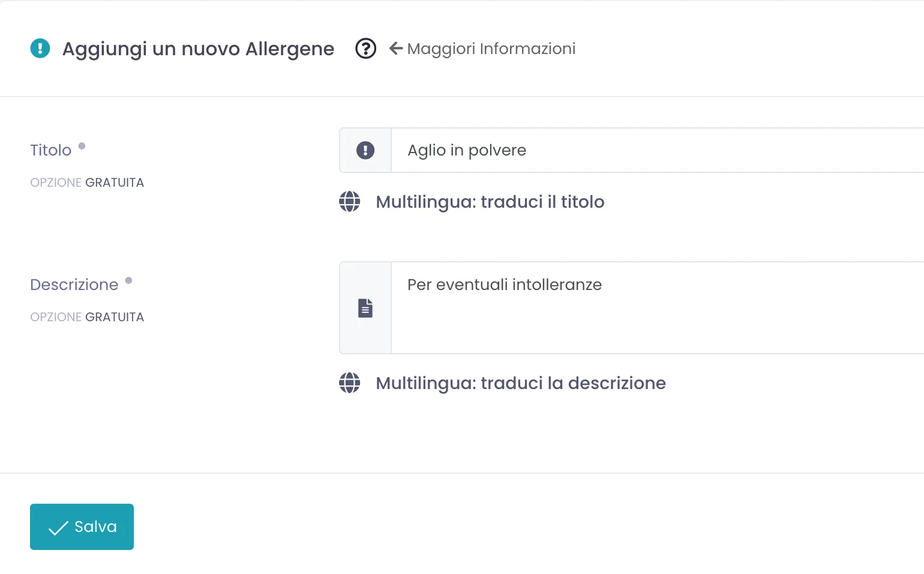Click the globe icon next to traduci il titolo
Screen dimensions: 924x574
tap(350, 202)
